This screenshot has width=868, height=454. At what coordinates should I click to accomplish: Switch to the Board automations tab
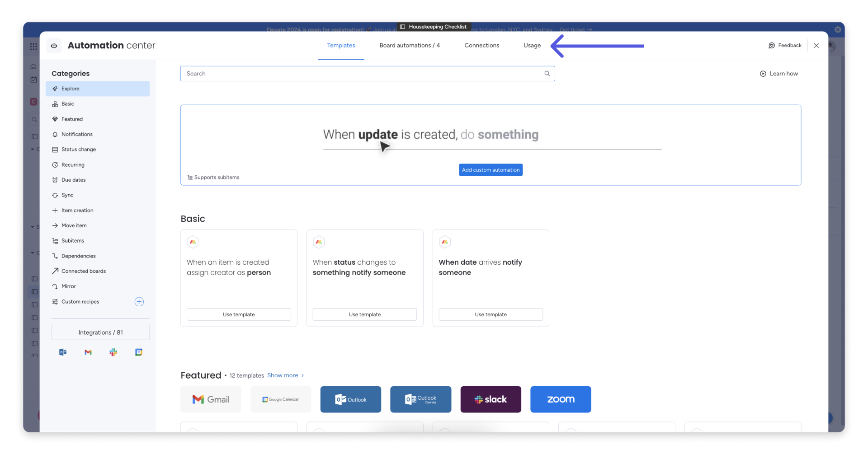click(409, 45)
